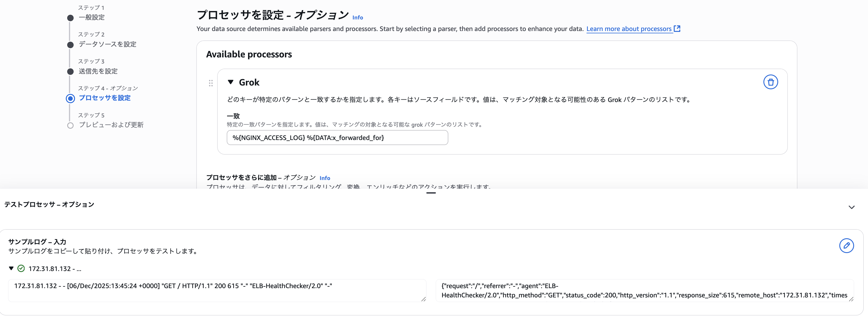Click the drag handle beside the Grok processor
The image size is (868, 320).
click(211, 83)
